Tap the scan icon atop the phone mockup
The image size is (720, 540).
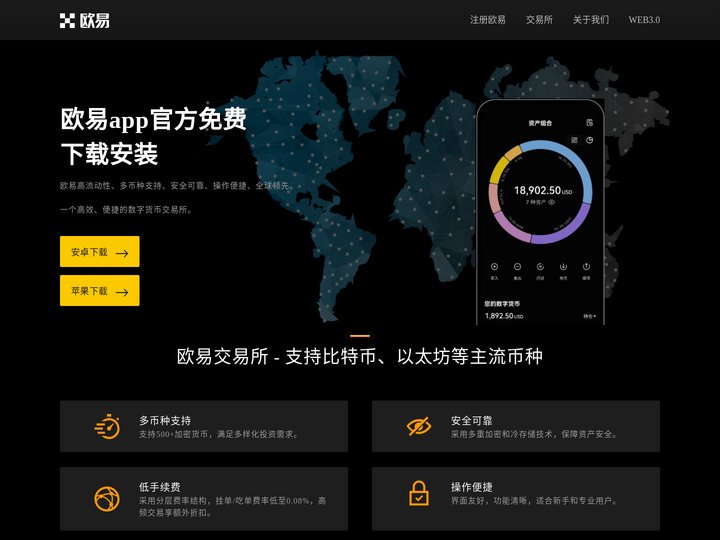[x=590, y=123]
